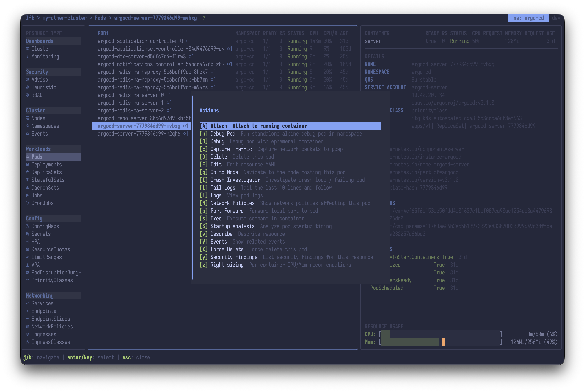Click the globe icon beside Ingresses

(x=28, y=334)
